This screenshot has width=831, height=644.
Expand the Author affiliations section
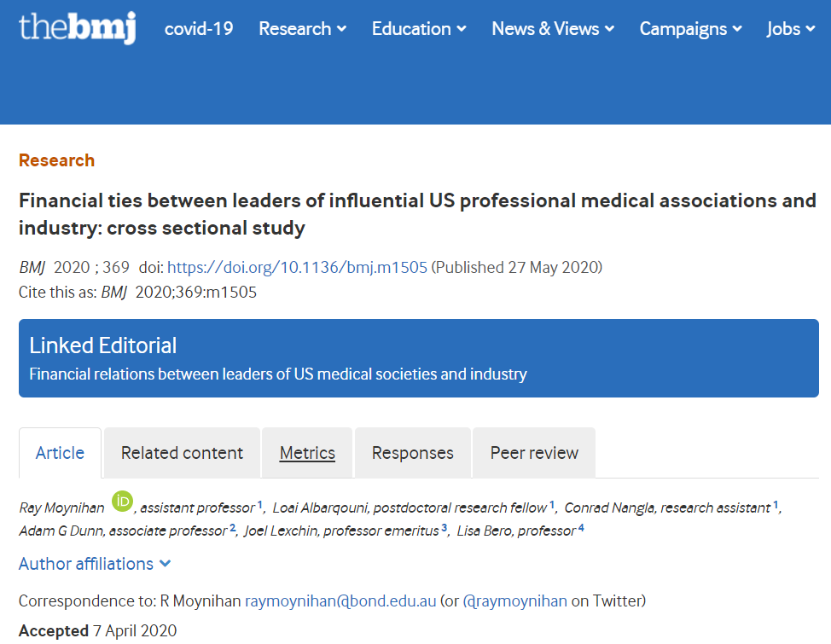95,564
